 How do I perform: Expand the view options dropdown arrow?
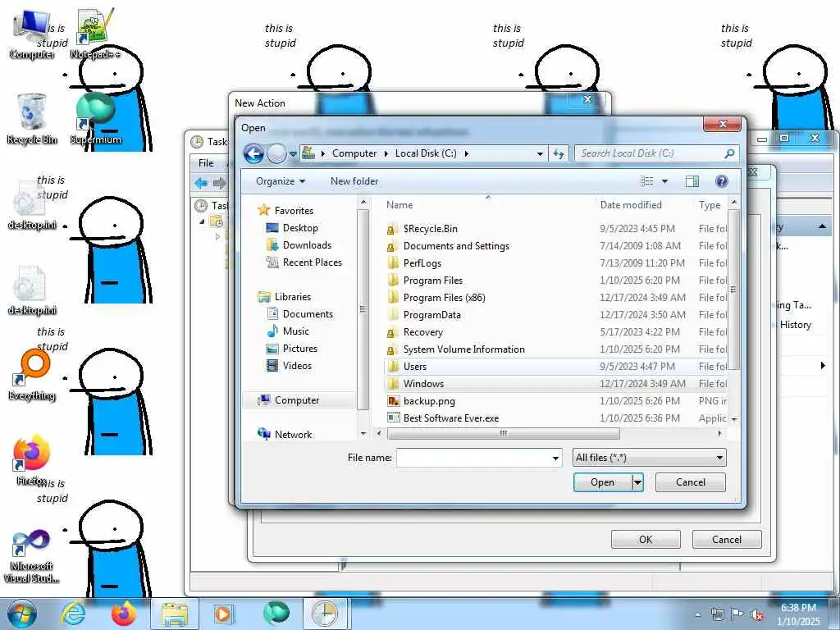664,181
